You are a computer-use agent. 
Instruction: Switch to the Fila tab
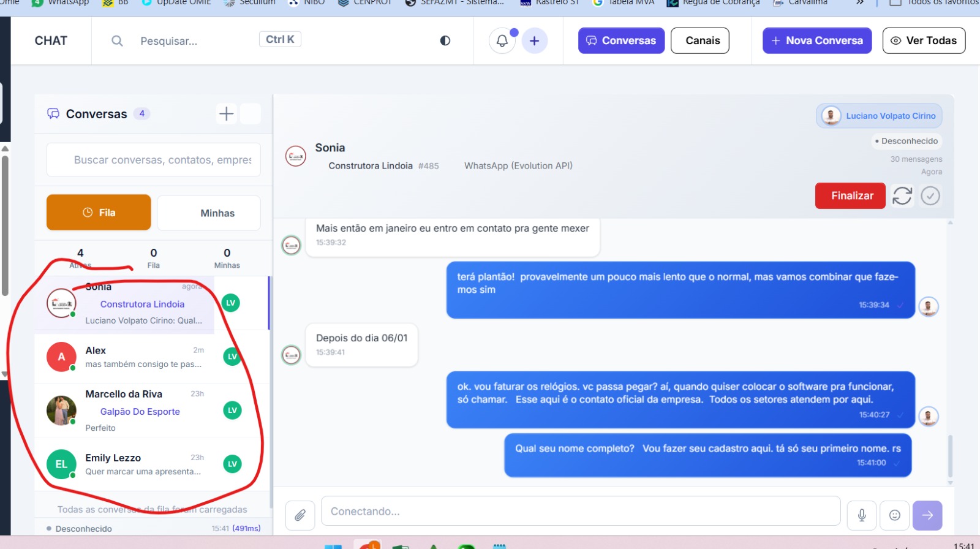99,213
